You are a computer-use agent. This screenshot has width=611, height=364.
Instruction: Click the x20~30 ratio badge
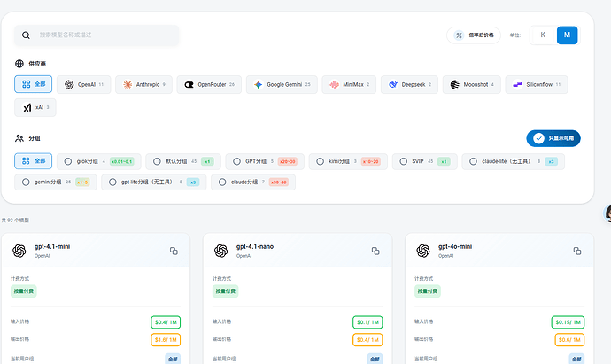288,161
